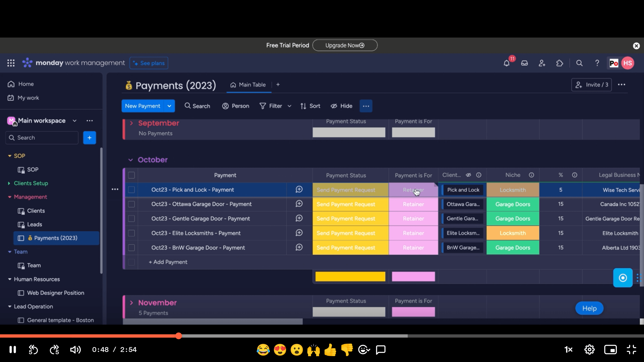Open conversation for Elite Locksmiths payment
This screenshot has height=362, width=644.
(299, 233)
